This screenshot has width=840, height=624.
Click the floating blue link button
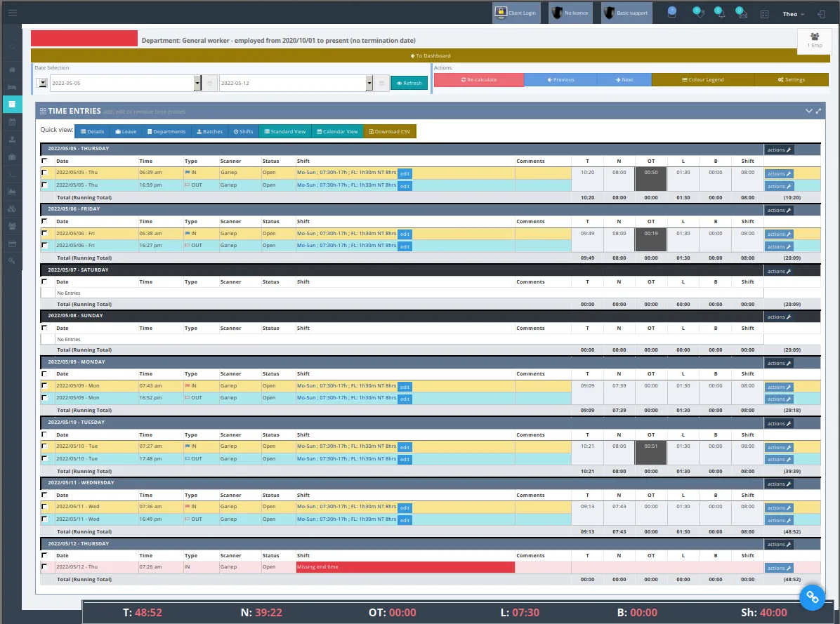click(812, 597)
